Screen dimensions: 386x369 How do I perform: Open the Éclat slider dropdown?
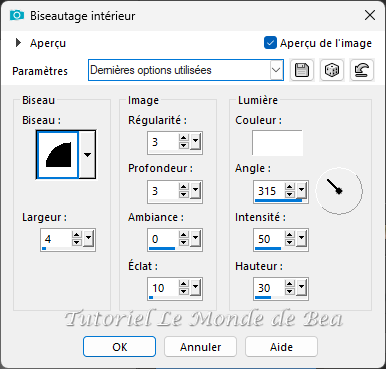tap(195, 288)
